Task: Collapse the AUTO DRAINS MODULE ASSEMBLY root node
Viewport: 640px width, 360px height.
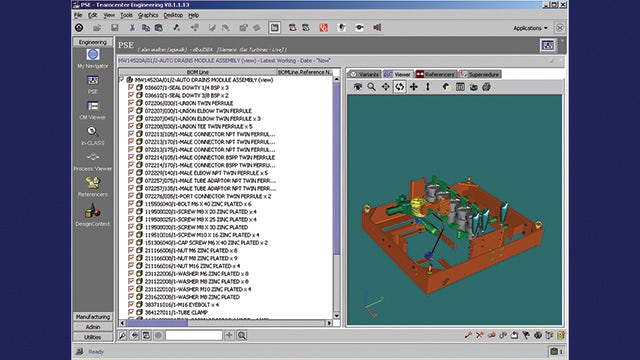Action: click(122, 80)
